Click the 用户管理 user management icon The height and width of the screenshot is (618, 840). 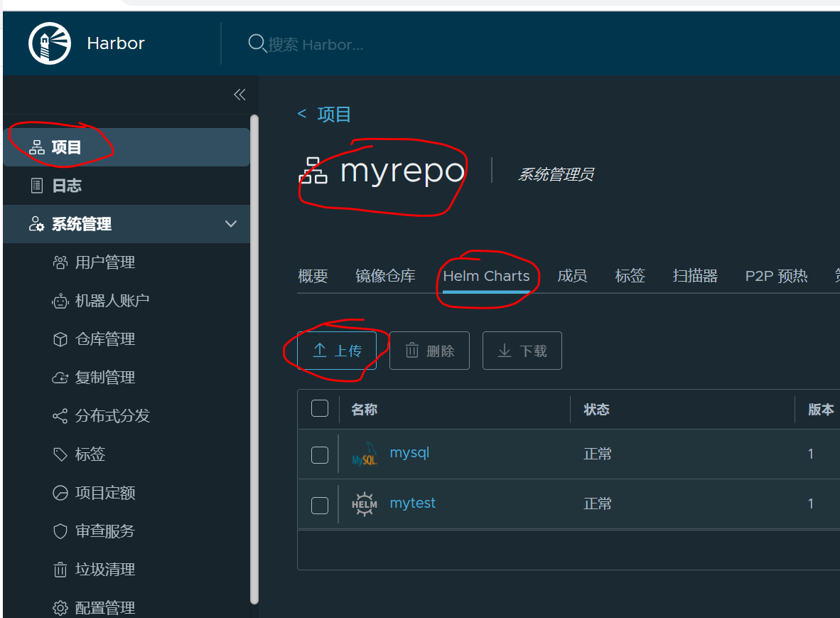pyautogui.click(x=61, y=262)
